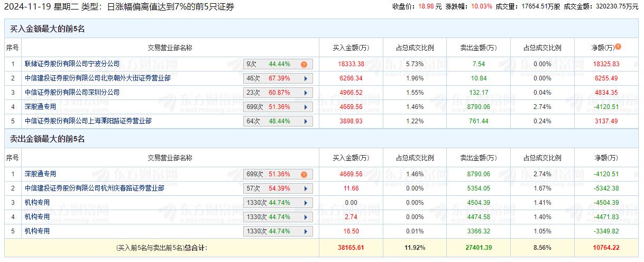
Task: Expand 机构专用 stats in the -3349.82 net row
Action: [305, 231]
